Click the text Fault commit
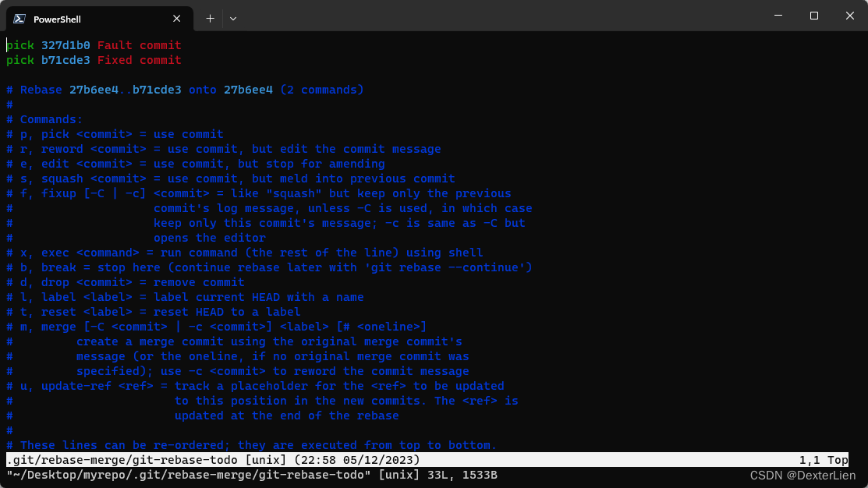 pos(140,45)
